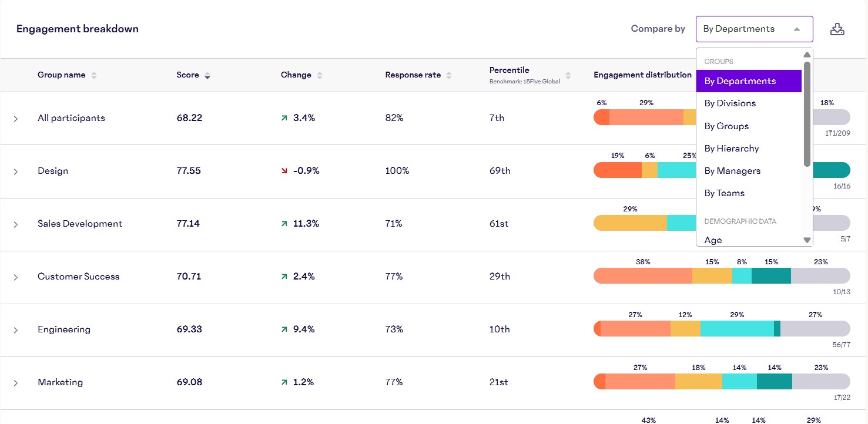Sort by Score column arrow icon

pyautogui.click(x=207, y=75)
